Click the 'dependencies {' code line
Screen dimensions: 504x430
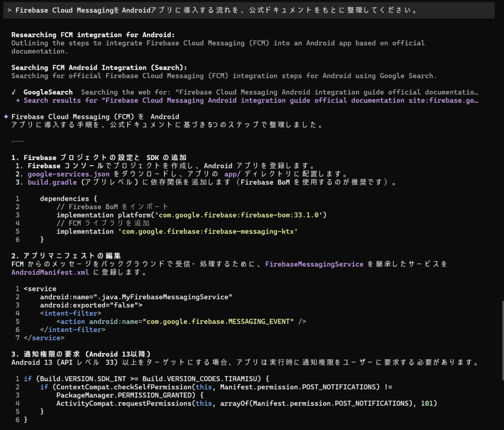[68, 199]
